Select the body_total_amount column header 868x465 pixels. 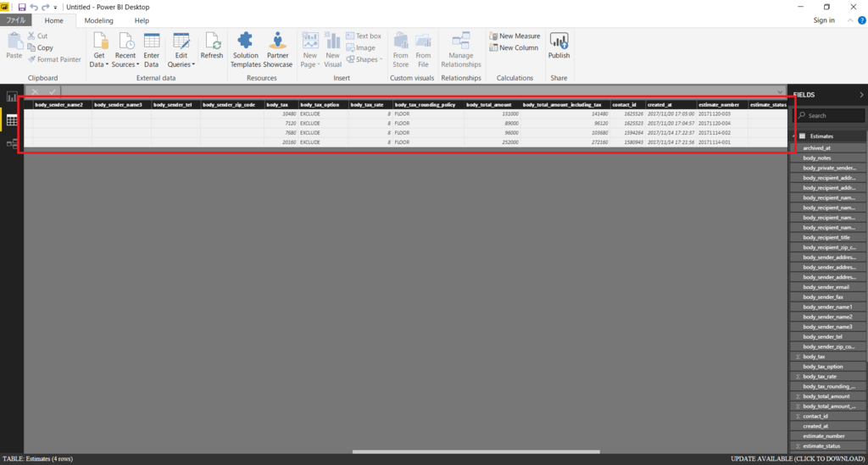tap(492, 104)
